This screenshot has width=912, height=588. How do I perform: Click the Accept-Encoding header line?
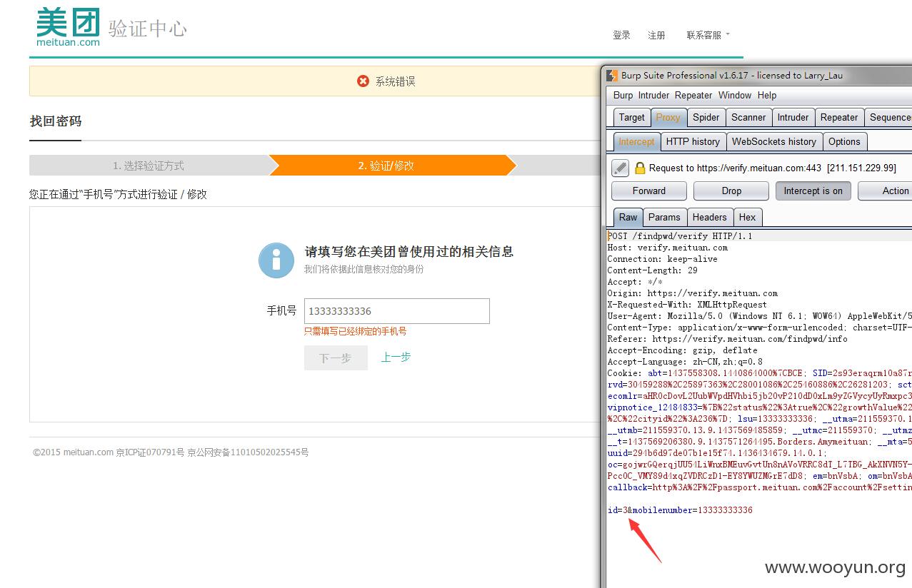pyautogui.click(x=683, y=350)
